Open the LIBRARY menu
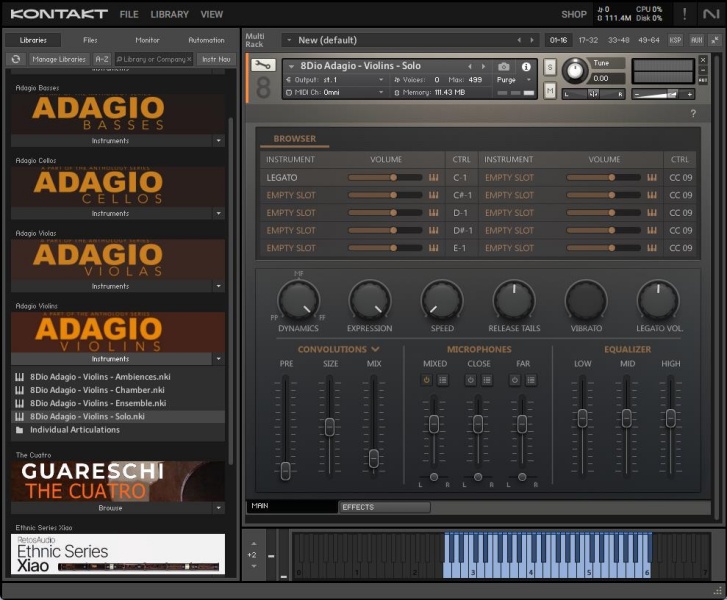 tap(169, 15)
